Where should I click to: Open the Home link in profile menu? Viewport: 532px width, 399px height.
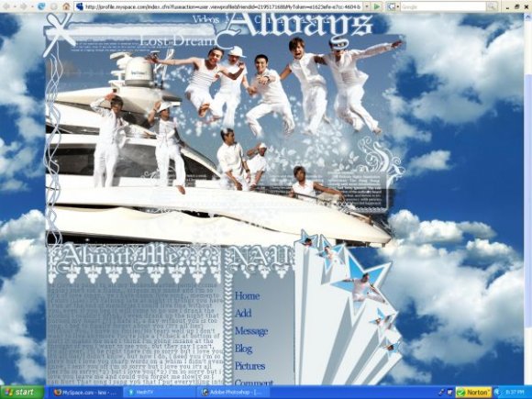[247, 296]
